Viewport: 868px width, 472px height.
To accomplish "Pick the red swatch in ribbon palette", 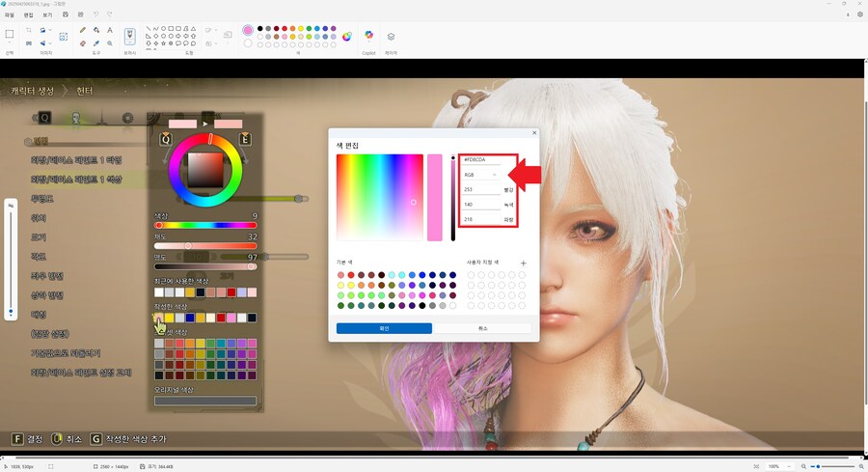I will [285, 28].
